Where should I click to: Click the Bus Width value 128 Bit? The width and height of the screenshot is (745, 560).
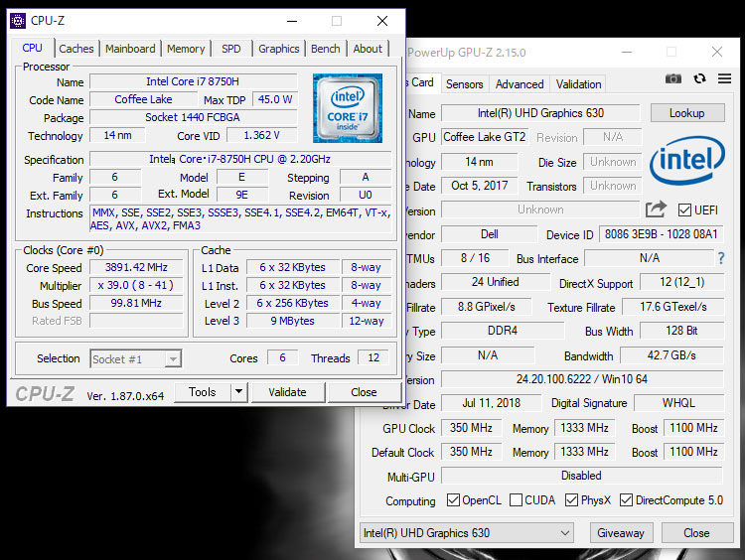681,331
